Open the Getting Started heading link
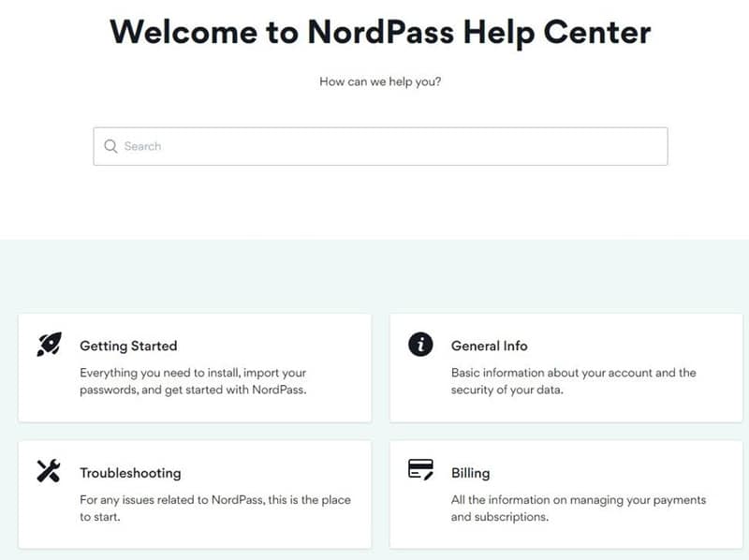749x560 pixels. 128,346
